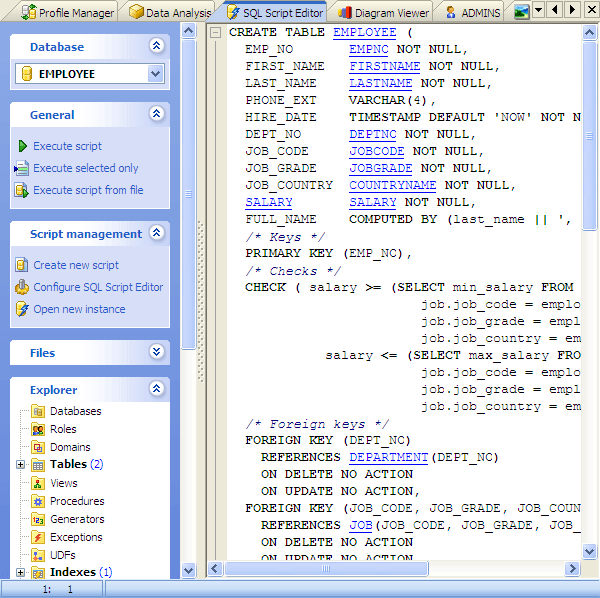Click the Generators icon in Explorer
This screenshot has width=600, height=598.
[x=38, y=519]
